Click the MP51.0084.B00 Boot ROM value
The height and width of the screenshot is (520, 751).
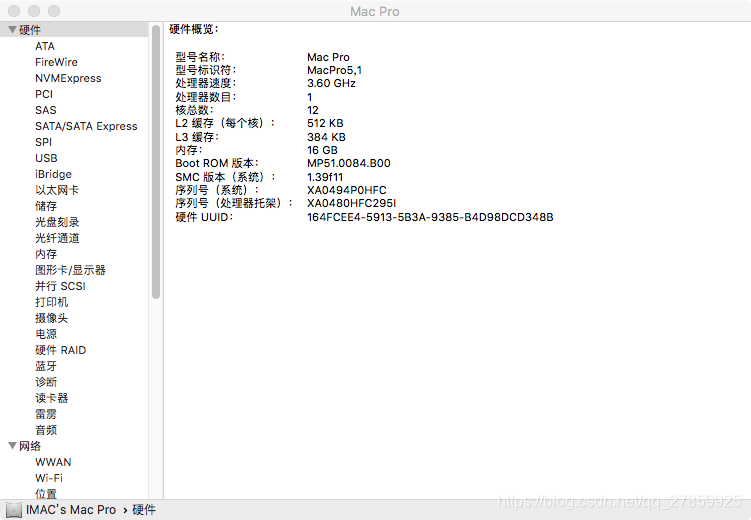[x=349, y=163]
